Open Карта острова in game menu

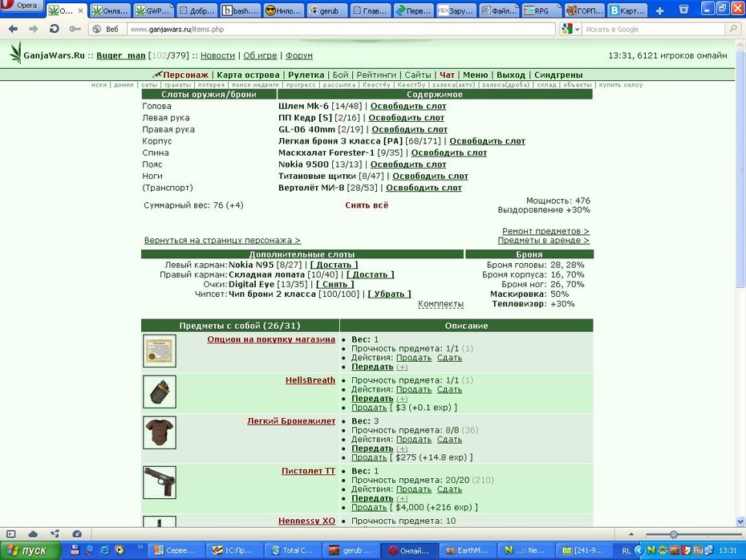pyautogui.click(x=248, y=75)
